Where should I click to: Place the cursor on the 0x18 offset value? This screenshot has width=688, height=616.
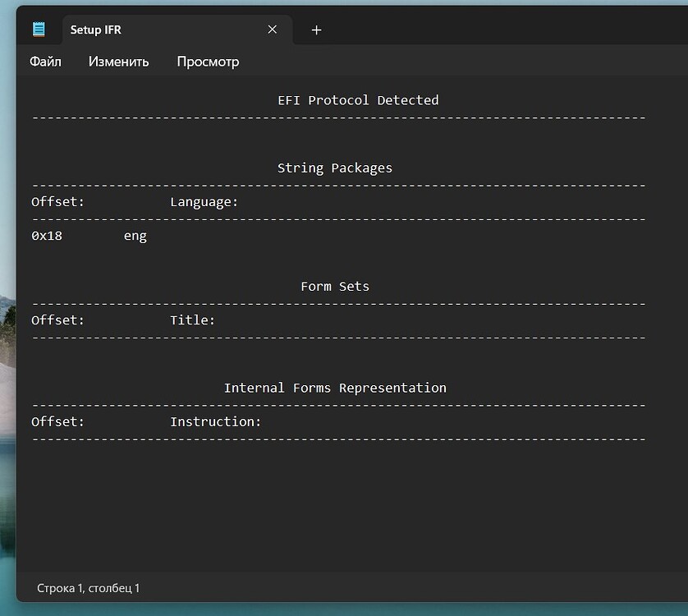click(x=47, y=236)
